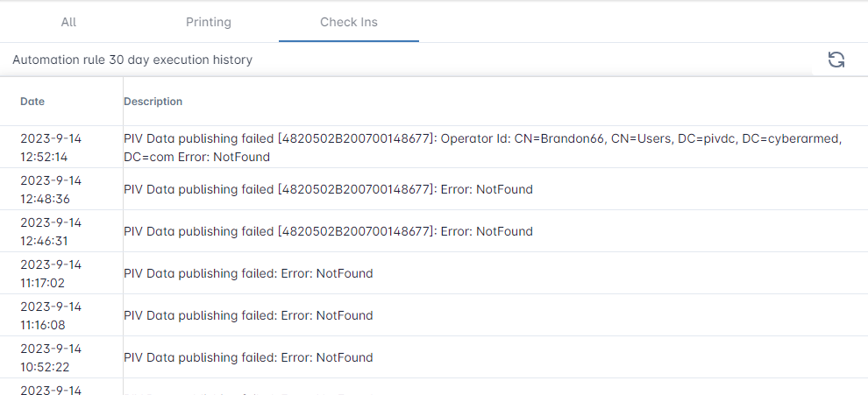The width and height of the screenshot is (868, 395).
Task: Click the Brandon66 operator error description
Action: coord(483,148)
